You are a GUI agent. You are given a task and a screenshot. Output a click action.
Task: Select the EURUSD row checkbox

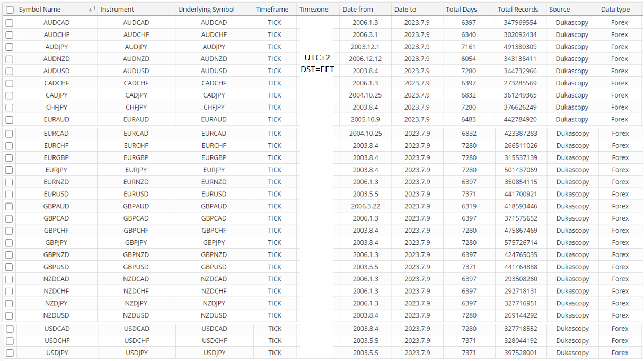tap(10, 195)
